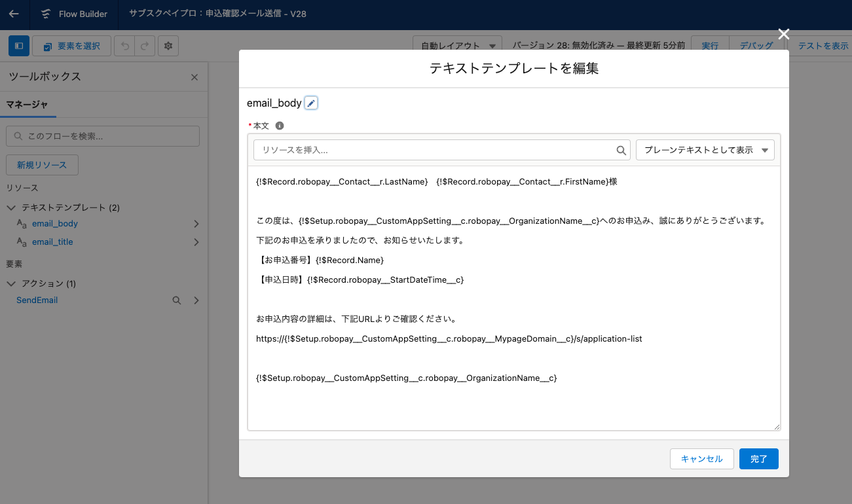The image size is (852, 504).
Task: Click the 新規リソース button
Action: [42, 165]
